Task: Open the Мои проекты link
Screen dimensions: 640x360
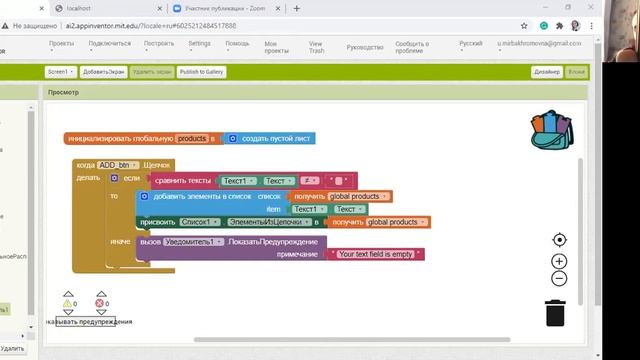Action: pyautogui.click(x=276, y=47)
